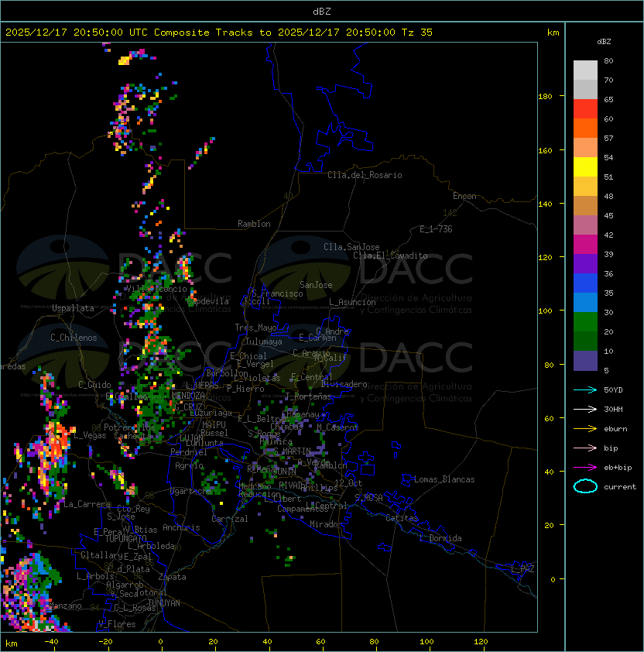Click the dBZ label above the color scale

604,42
